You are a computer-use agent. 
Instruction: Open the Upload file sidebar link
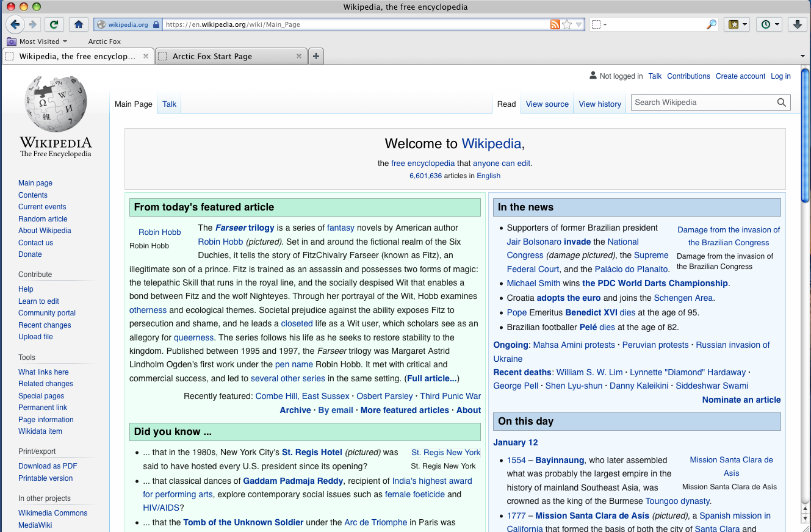[35, 337]
